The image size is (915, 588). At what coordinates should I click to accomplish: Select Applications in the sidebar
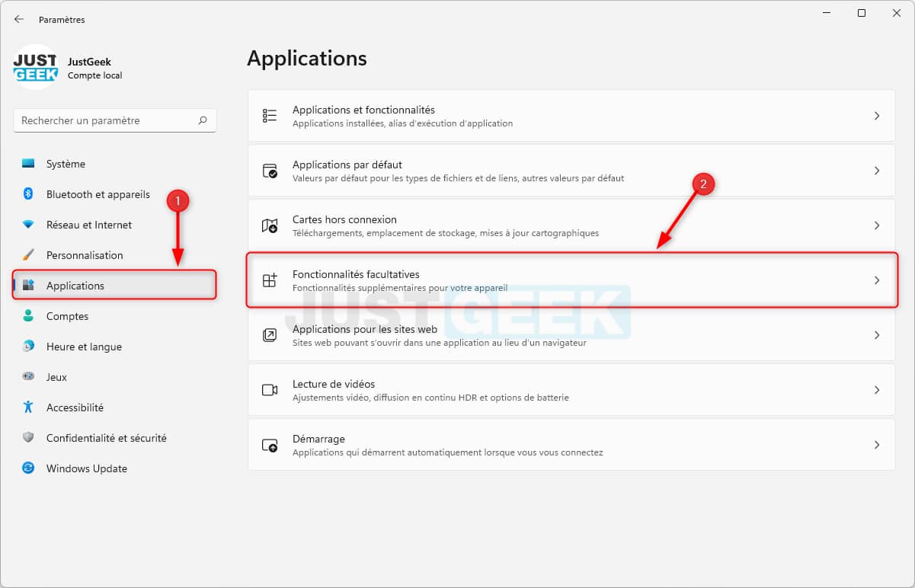click(115, 286)
